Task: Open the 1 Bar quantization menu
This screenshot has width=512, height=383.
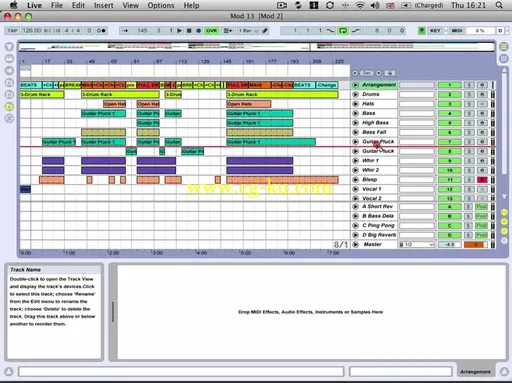Action: pyautogui.click(x=248, y=31)
